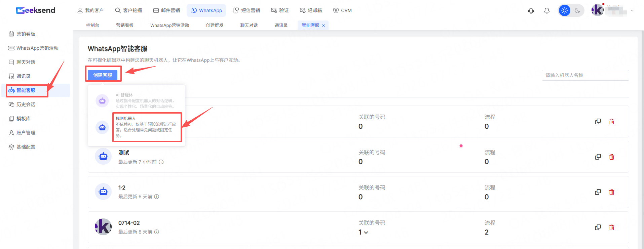Open 我的客户 top menu

[90, 10]
